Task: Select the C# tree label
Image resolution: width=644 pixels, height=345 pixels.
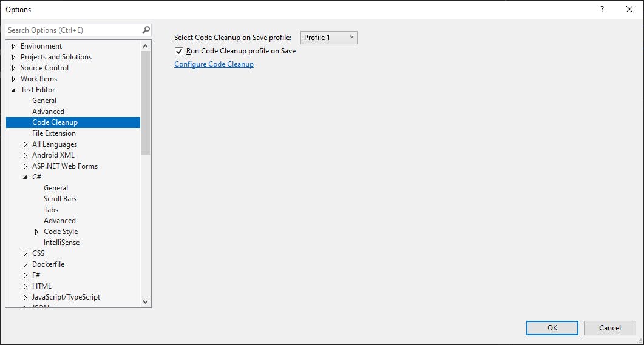Action: point(37,177)
